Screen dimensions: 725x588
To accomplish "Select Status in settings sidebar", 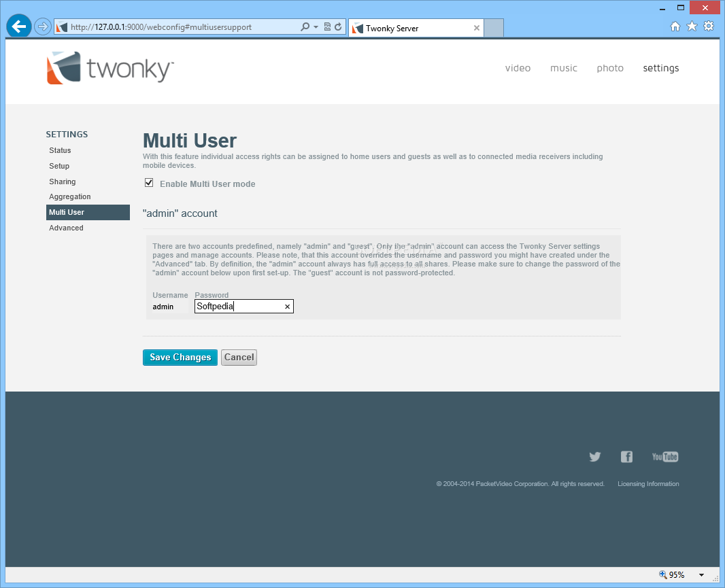I will [x=60, y=150].
